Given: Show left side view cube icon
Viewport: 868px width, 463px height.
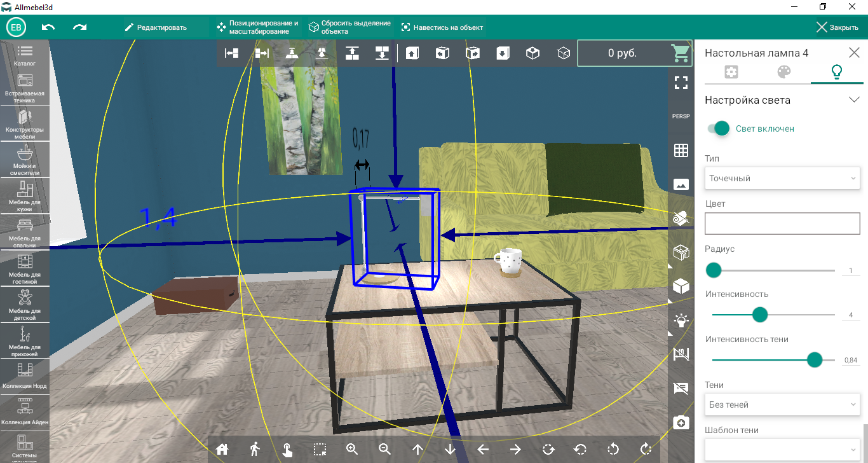Looking at the screenshot, I should coord(443,53).
